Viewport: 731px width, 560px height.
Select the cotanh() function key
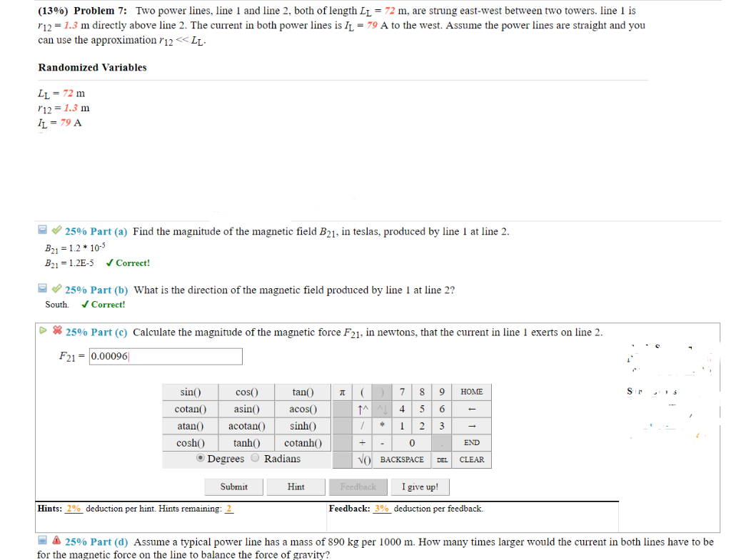[x=303, y=442]
